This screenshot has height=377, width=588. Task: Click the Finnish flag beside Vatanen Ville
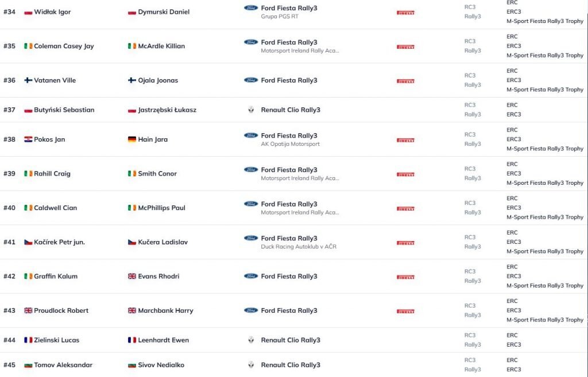pyautogui.click(x=28, y=80)
